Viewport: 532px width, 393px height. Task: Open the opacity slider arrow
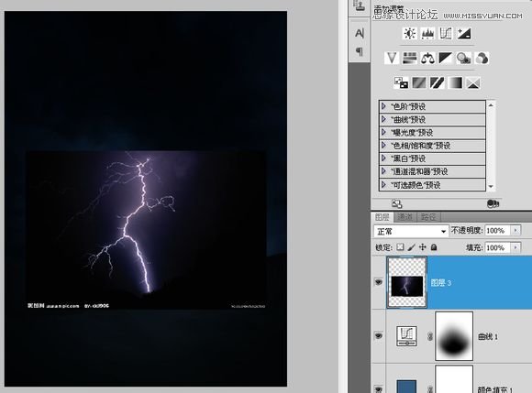click(515, 230)
